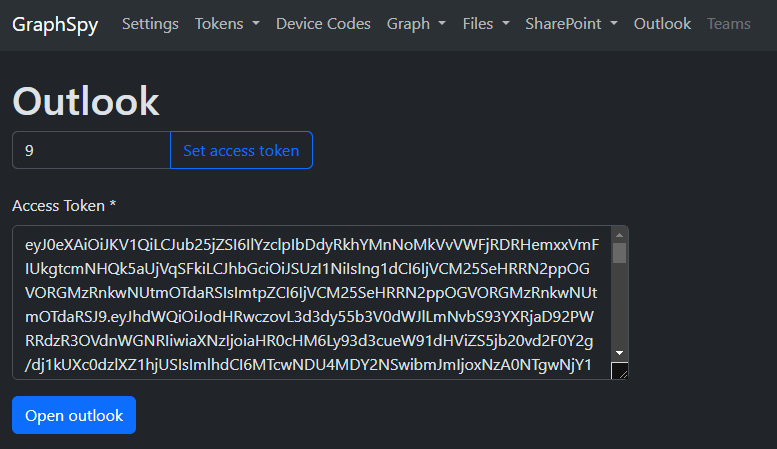This screenshot has width=777, height=449.
Task: Expand the Files dropdown menu
Action: tap(486, 24)
